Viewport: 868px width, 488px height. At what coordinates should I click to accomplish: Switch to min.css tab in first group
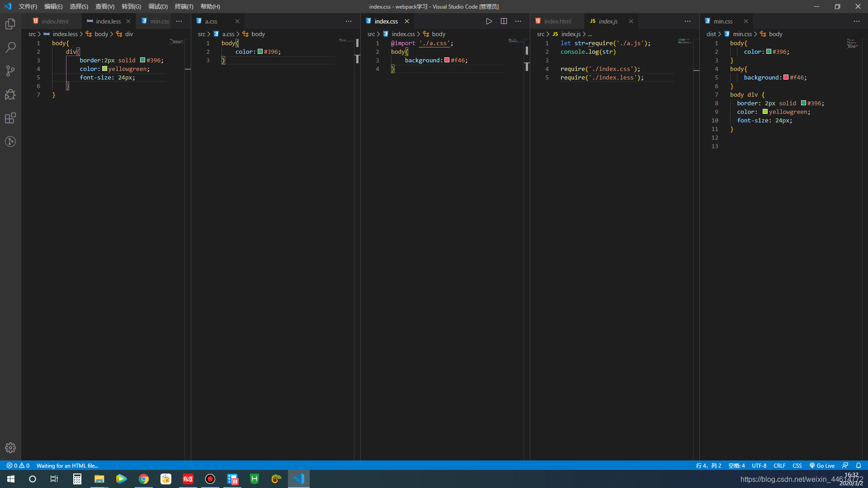click(155, 21)
